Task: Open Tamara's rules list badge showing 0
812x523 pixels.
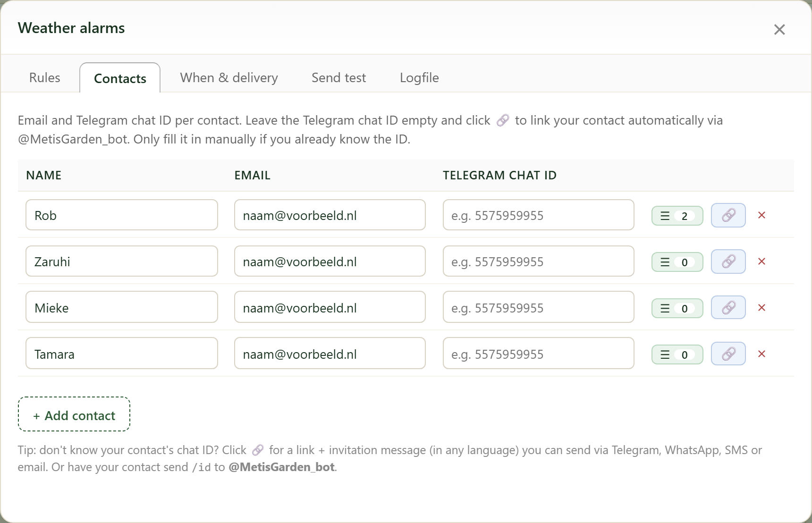Action: 677,354
